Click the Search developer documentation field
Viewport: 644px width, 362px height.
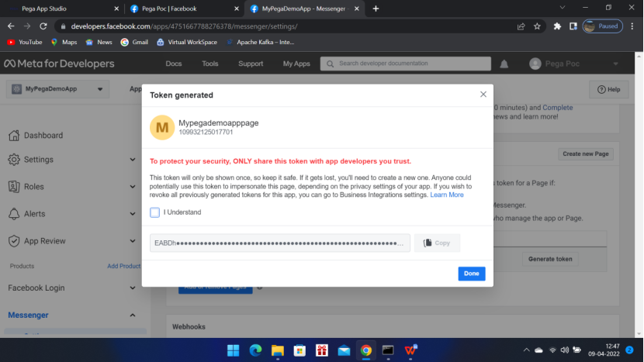tap(405, 64)
